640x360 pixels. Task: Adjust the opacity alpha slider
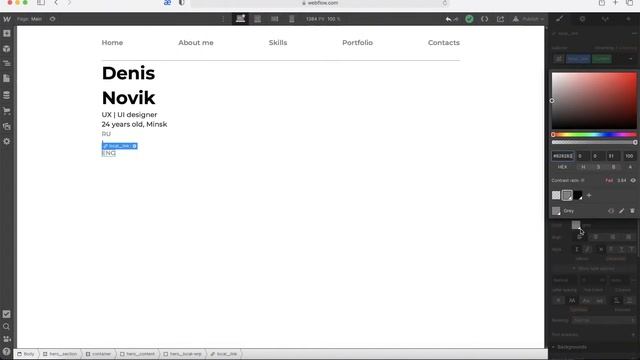tap(594, 142)
